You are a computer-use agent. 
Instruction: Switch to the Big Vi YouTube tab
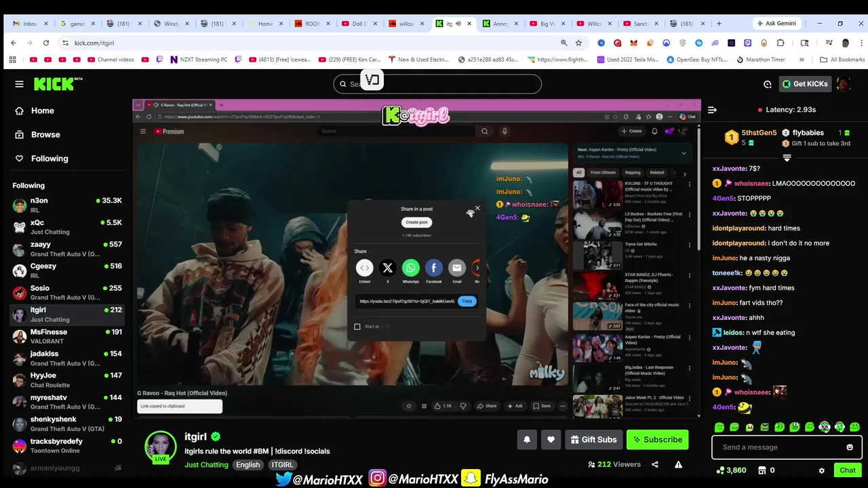tap(547, 24)
